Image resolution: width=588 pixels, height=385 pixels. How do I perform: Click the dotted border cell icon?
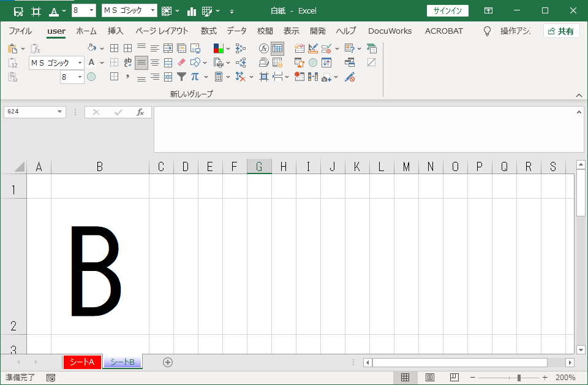pyautogui.click(x=115, y=63)
